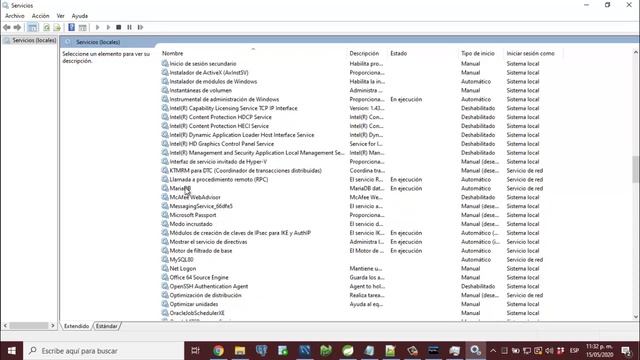Viewport: 640px width, 360px height.
Task: Open Task View from the taskbar
Action: point(196,351)
